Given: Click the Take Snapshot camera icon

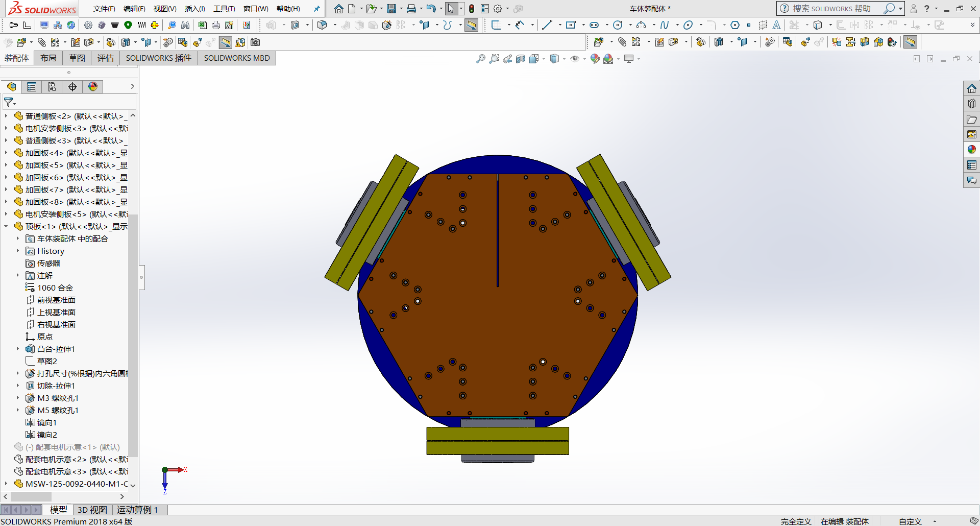Looking at the screenshot, I should point(255,42).
